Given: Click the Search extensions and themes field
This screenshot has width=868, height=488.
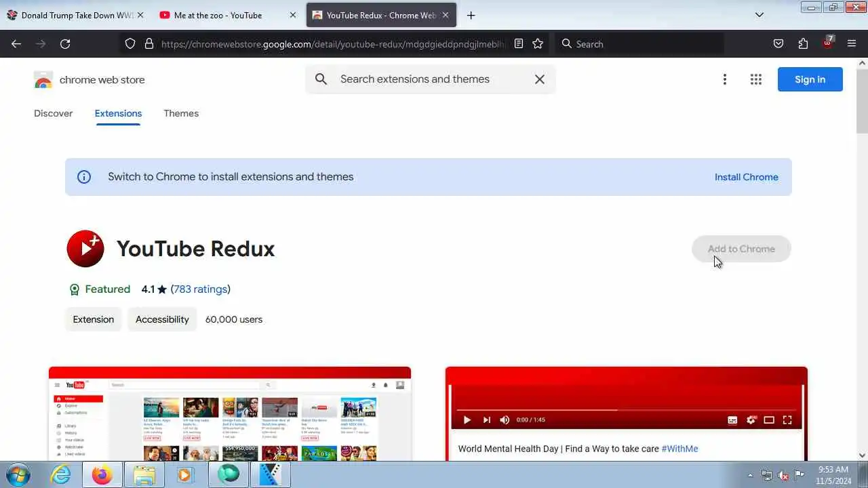Looking at the screenshot, I should 431,79.
